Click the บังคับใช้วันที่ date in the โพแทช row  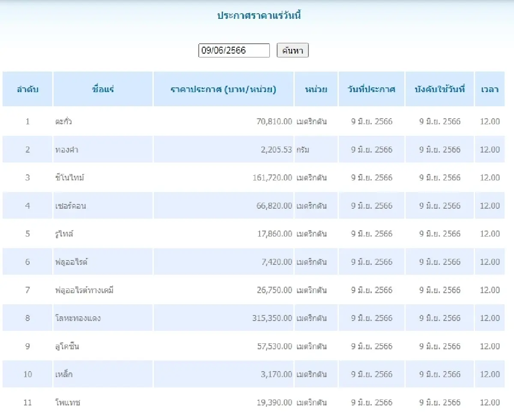440,402
